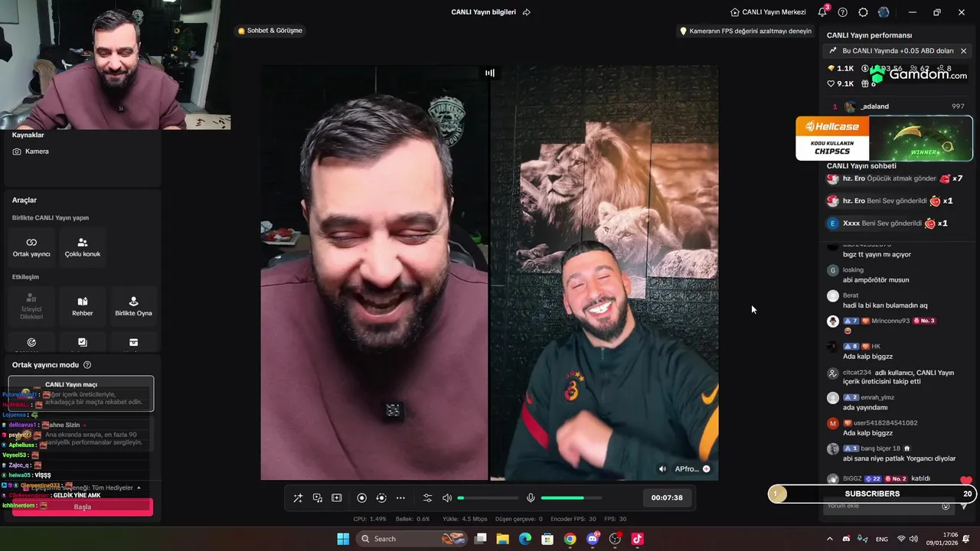
Task: Click the taskbar Search box
Action: 410,539
